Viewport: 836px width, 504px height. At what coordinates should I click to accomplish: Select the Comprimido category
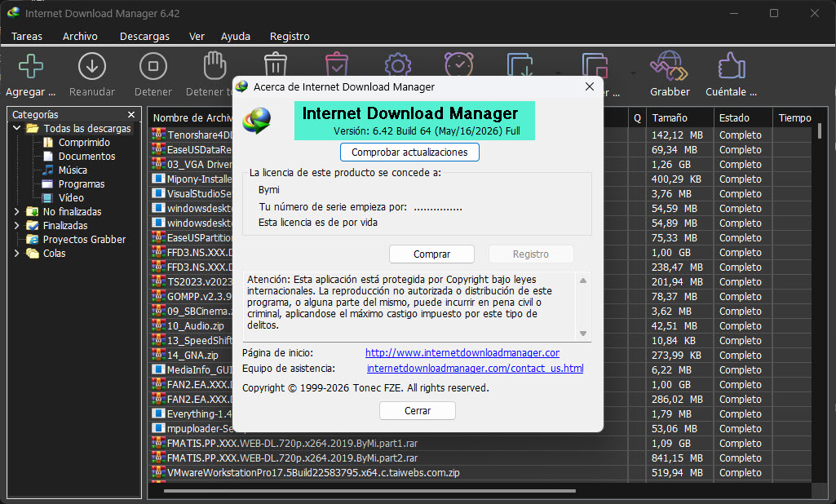tap(84, 143)
